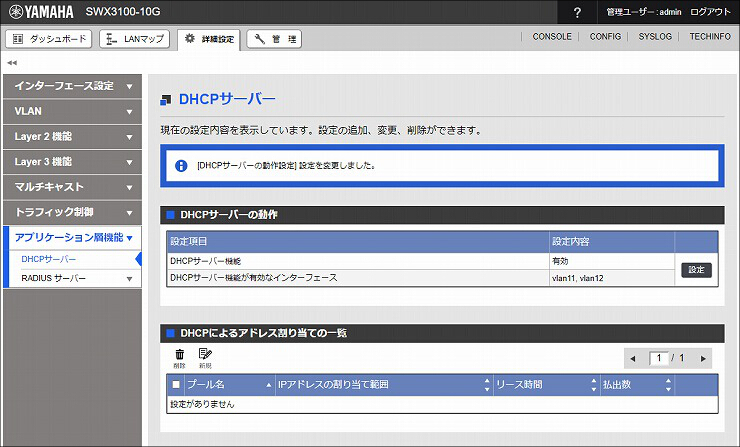Click the vlan11, vlan12 value cell
The image size is (740, 447).
[x=612, y=278]
